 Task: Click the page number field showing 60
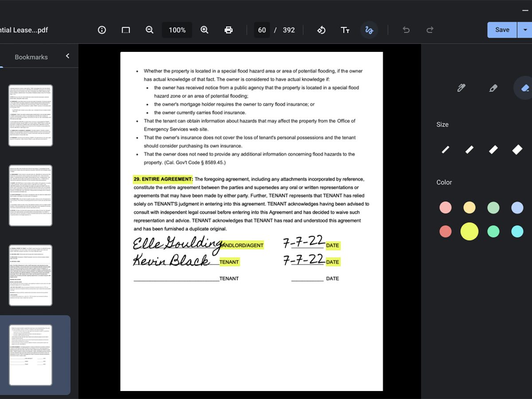pos(262,30)
